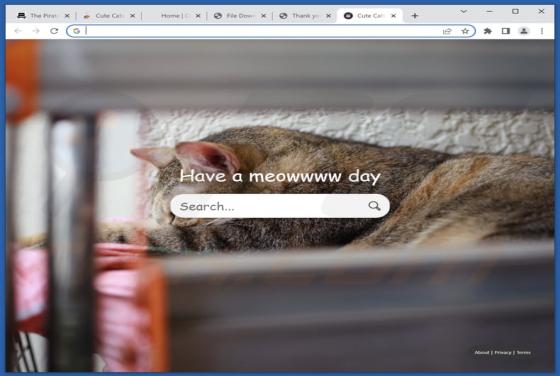Open the tab search dropdown arrow
560x376 pixels.
pyautogui.click(x=464, y=11)
